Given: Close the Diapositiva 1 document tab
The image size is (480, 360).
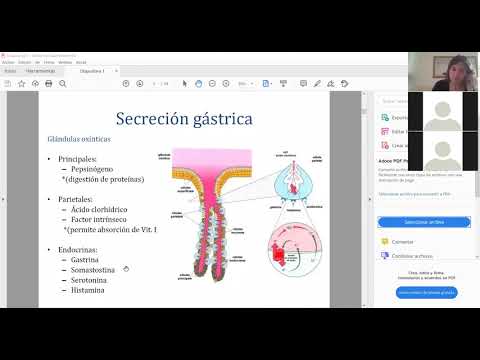Looking at the screenshot, I should (x=116, y=71).
